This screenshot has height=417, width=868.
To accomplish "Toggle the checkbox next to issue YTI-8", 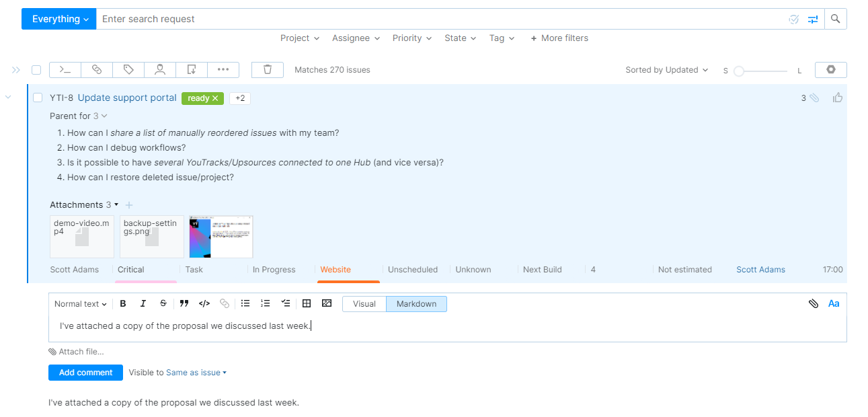I will 38,98.
